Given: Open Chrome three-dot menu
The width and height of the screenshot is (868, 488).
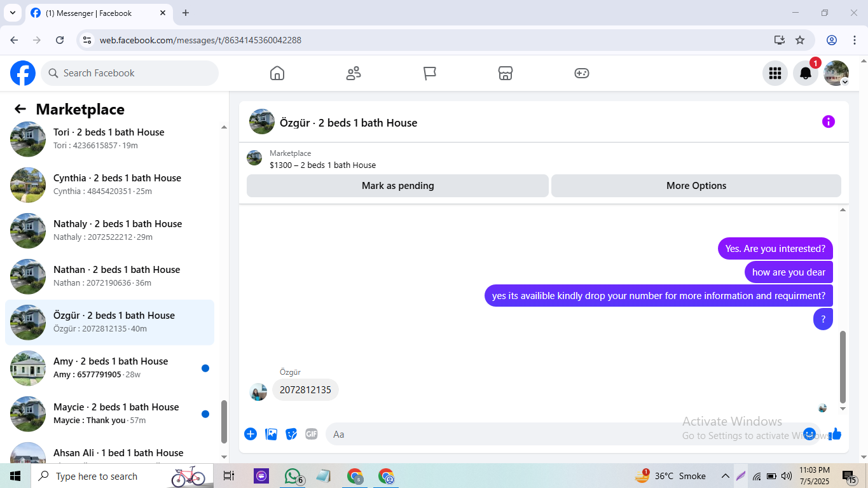Looking at the screenshot, I should tap(854, 40).
